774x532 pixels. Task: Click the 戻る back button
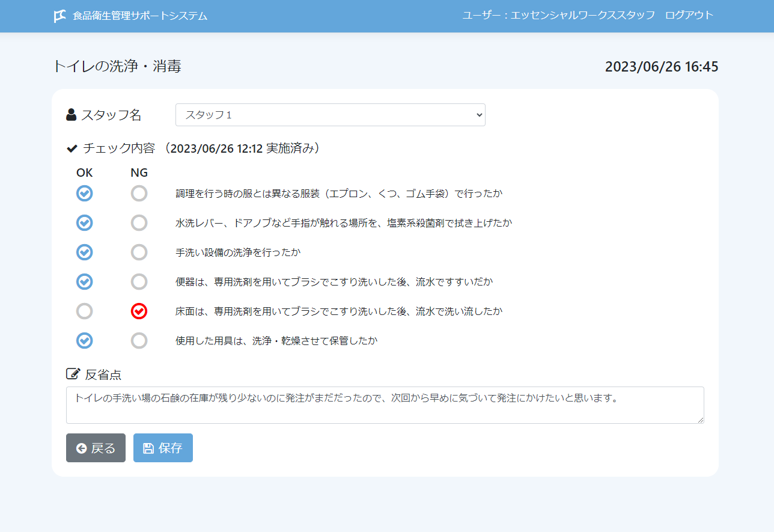click(96, 448)
